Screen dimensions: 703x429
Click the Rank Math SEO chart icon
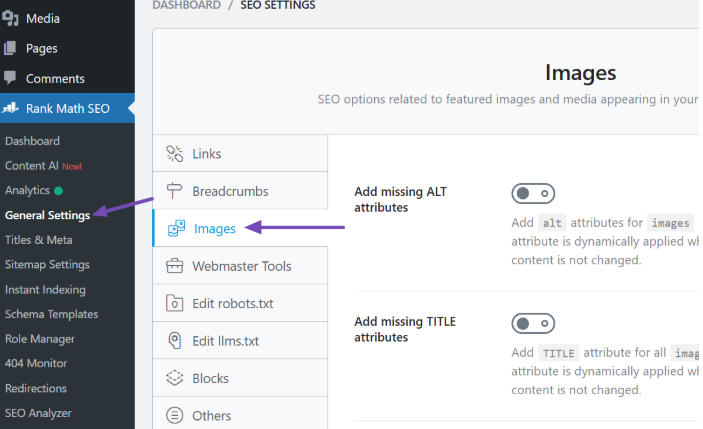(10, 108)
